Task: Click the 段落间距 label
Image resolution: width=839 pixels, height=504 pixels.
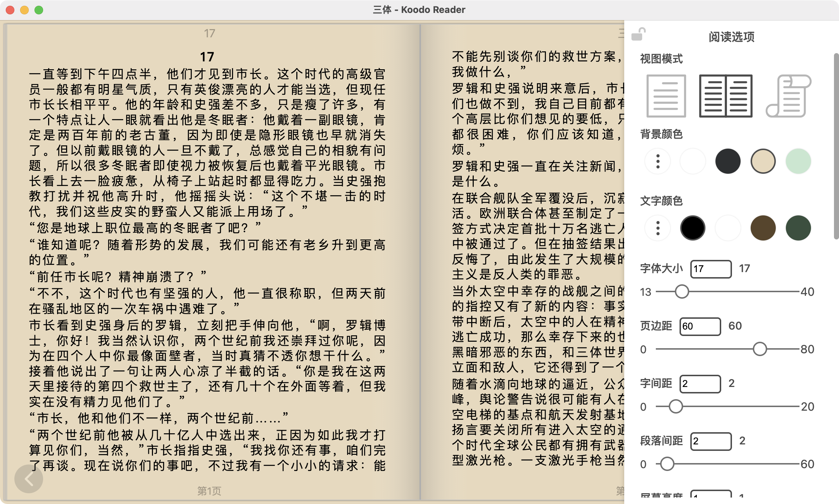Action: click(661, 440)
